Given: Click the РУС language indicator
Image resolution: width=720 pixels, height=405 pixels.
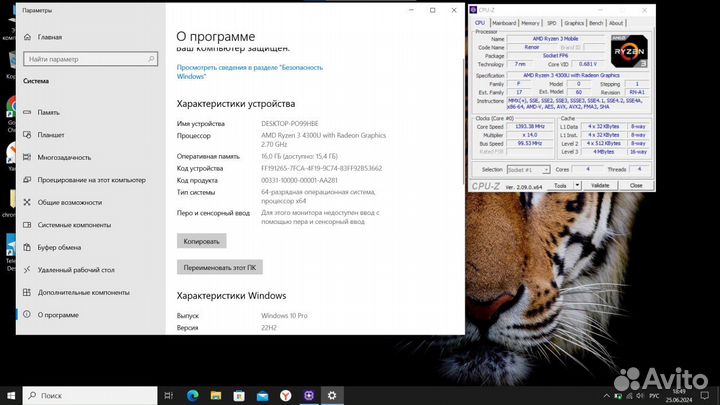Looking at the screenshot, I should click(x=655, y=396).
